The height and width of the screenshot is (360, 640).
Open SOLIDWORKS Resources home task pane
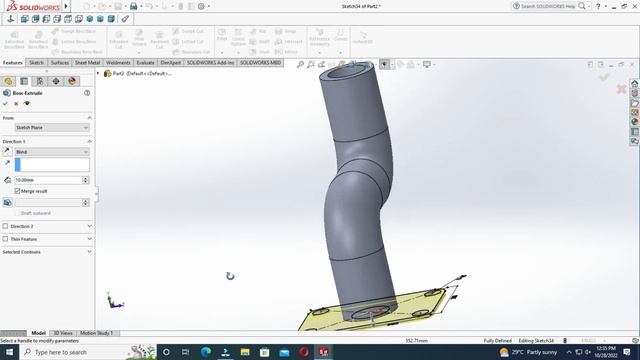(x=635, y=84)
